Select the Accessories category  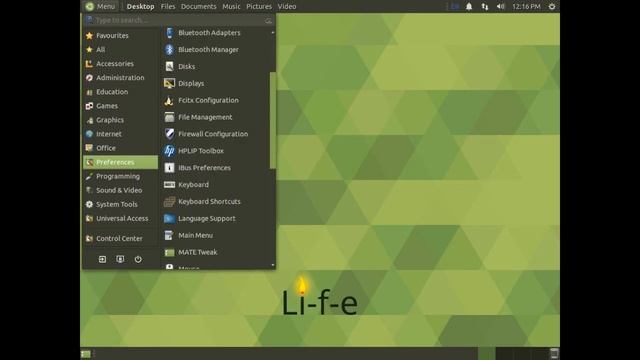click(x=120, y=64)
